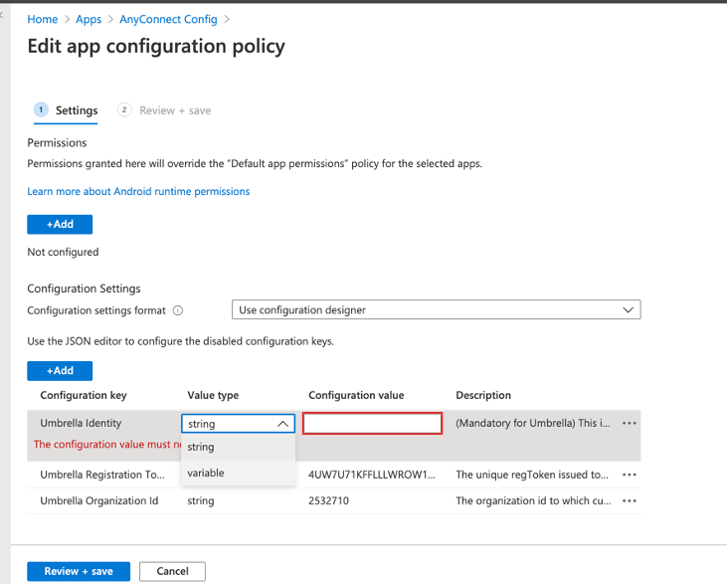Select 'string' option in value type list

(238, 447)
